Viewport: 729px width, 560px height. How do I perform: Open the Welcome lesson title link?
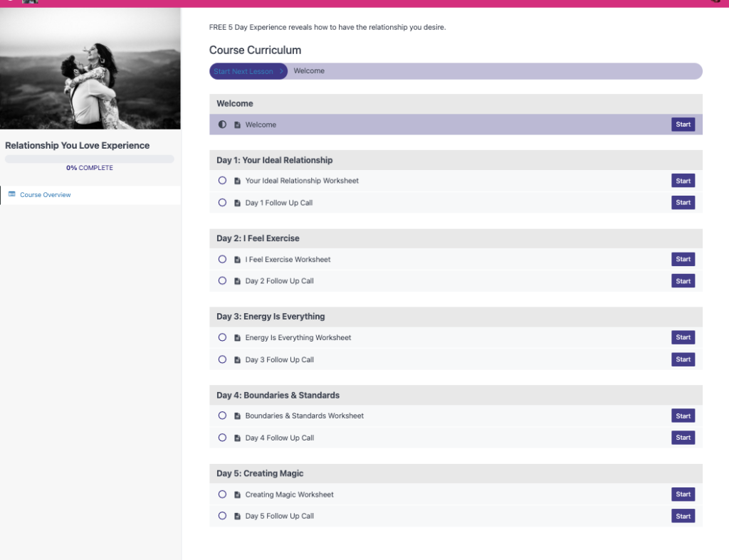tap(261, 125)
